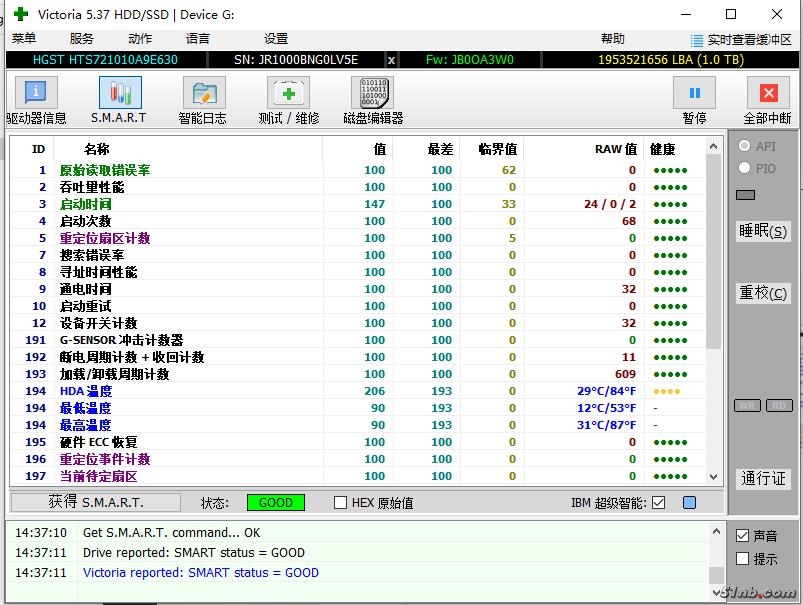
Task: Enable the HEX 原始值 checkbox
Action: 341,503
